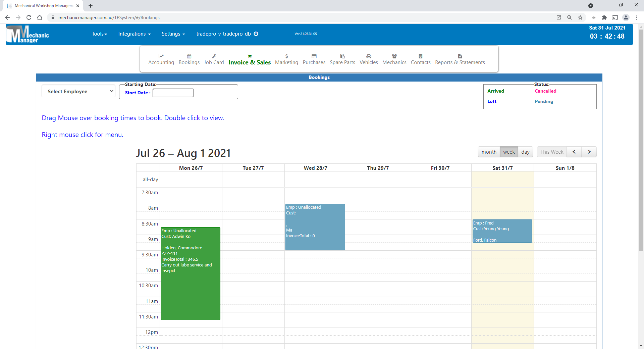Open the Accounting module icon
The image size is (644, 349).
[x=161, y=59]
